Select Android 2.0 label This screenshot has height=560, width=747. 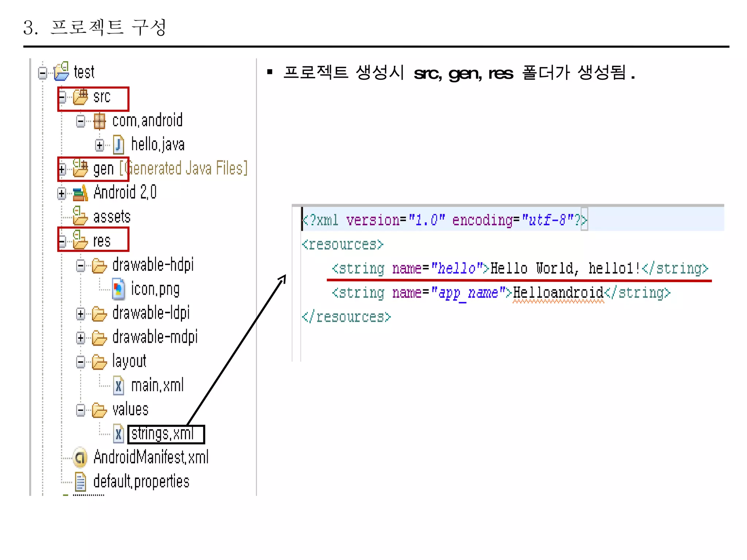pos(125,192)
